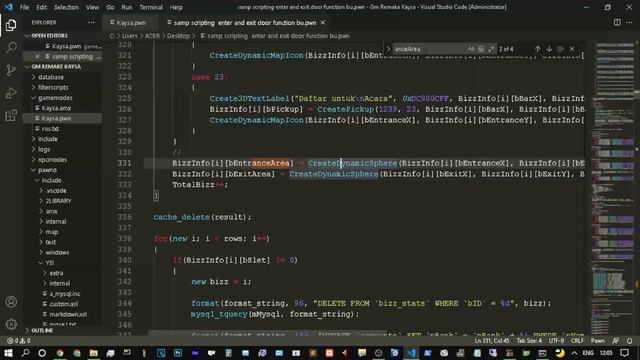Show errors and warnings in status bar
This screenshot has width=640, height=360.
point(19,340)
